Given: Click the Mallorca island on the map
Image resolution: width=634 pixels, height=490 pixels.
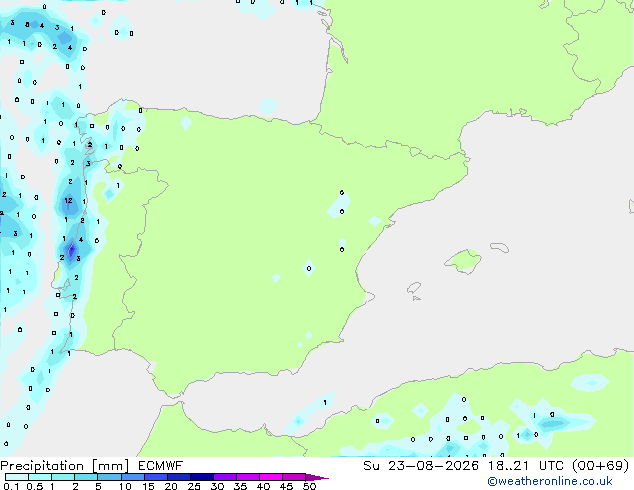Looking at the screenshot, I should point(463,262).
